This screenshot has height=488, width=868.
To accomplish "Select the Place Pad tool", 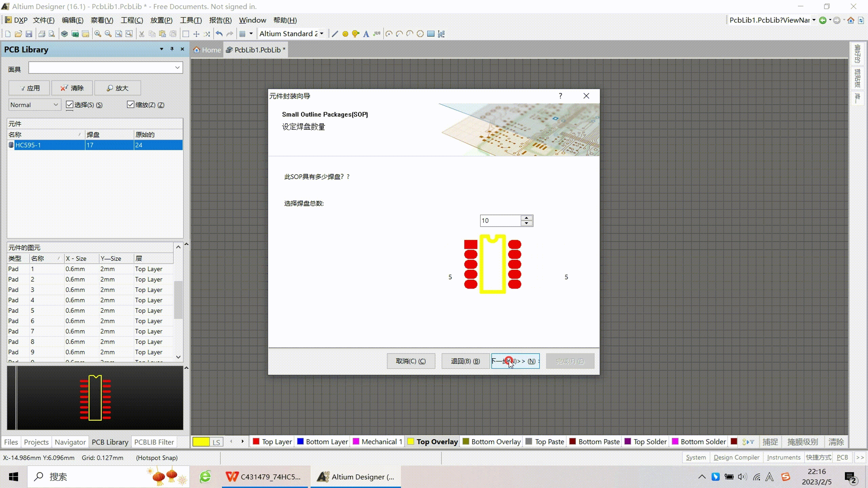I will 345,34.
